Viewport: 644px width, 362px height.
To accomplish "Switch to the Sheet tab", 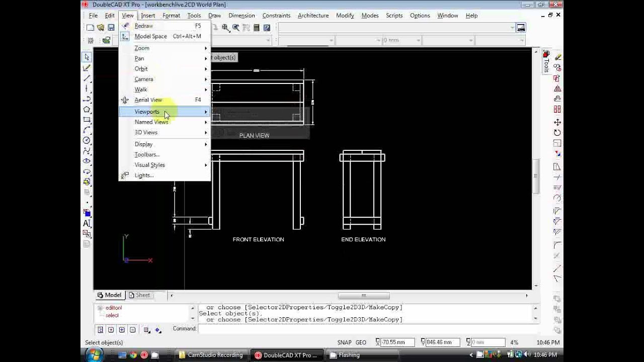I will [139, 295].
